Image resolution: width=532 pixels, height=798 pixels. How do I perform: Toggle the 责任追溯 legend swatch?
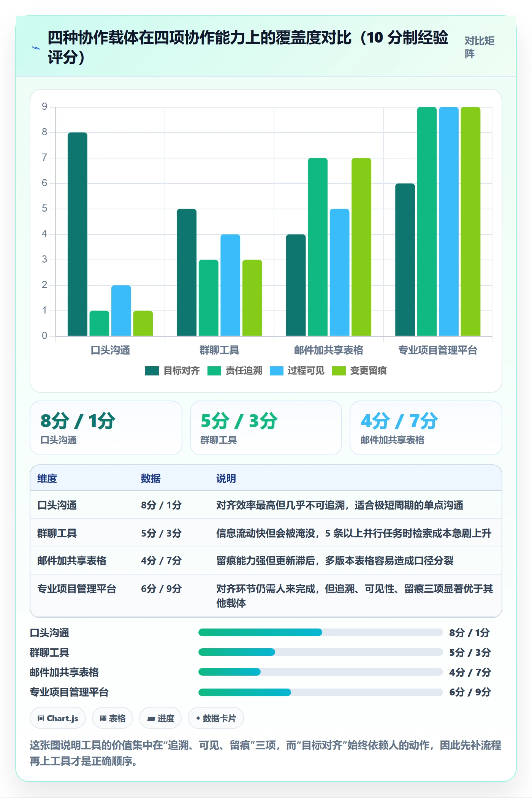pyautogui.click(x=214, y=371)
